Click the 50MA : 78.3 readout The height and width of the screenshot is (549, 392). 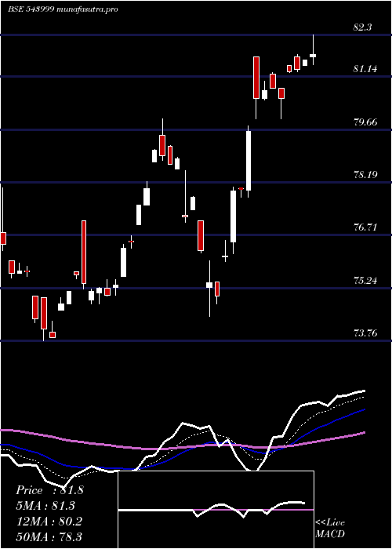(49, 536)
